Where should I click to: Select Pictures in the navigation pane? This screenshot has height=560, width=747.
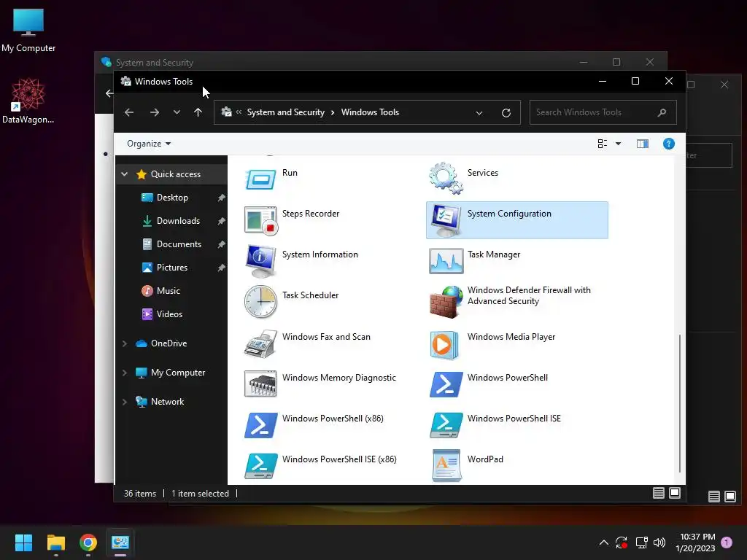click(172, 268)
